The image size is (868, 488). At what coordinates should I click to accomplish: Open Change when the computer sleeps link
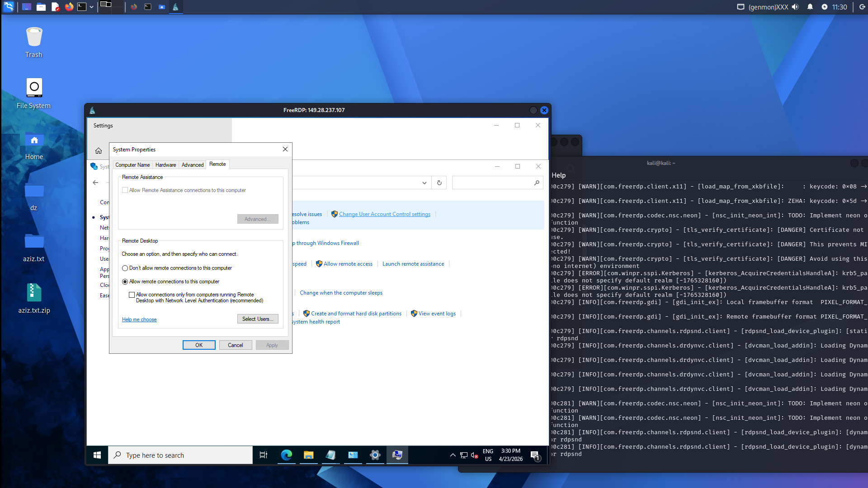tap(341, 293)
